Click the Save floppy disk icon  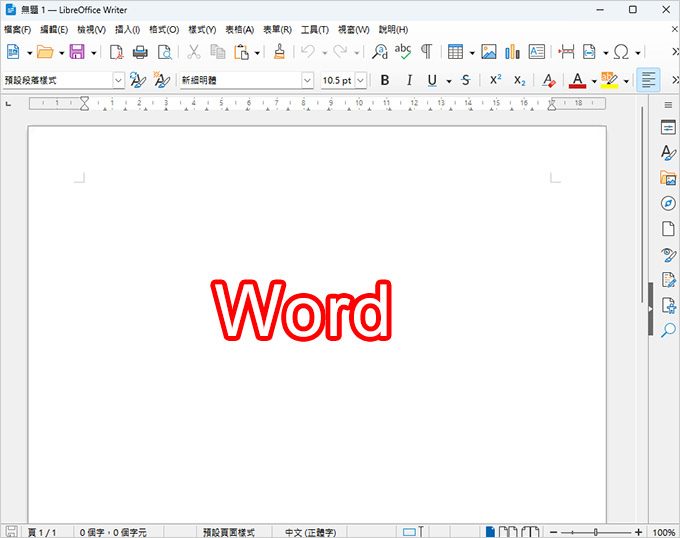tap(77, 52)
